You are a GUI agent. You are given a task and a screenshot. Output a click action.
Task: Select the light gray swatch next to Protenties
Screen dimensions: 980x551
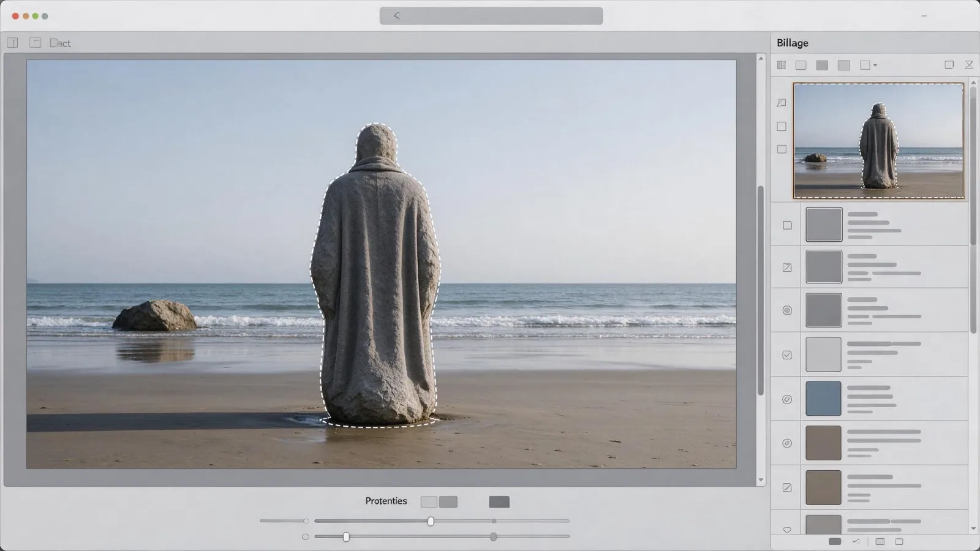click(429, 502)
